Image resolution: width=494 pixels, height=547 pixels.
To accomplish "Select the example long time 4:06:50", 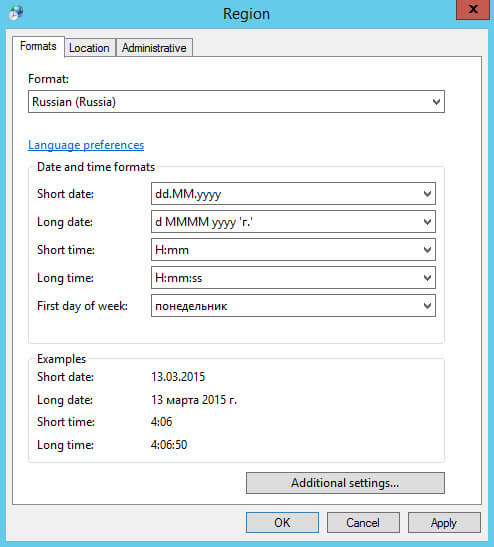I will pos(169,445).
